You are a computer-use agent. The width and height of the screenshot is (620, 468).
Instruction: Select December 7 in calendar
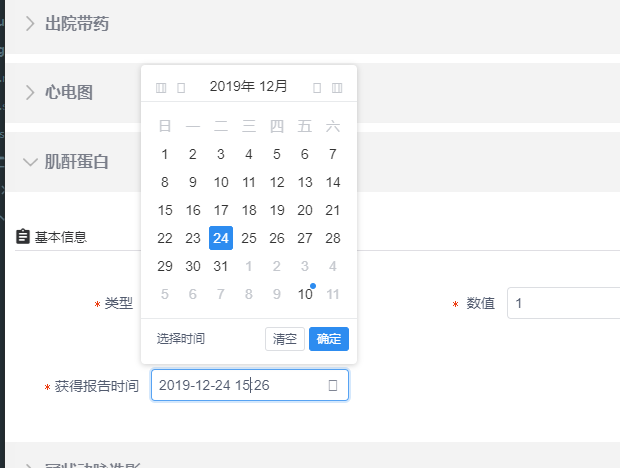[333, 154]
